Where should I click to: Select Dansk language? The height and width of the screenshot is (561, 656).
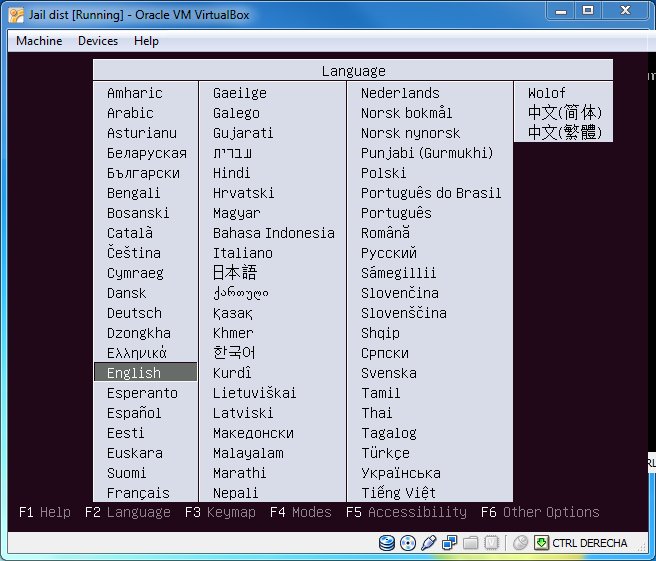pos(126,293)
